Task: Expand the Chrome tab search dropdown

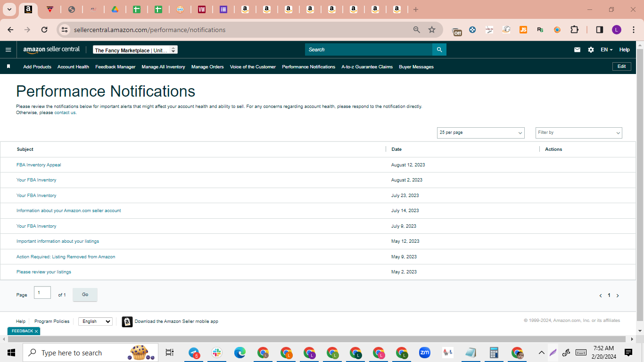Action: (x=9, y=9)
